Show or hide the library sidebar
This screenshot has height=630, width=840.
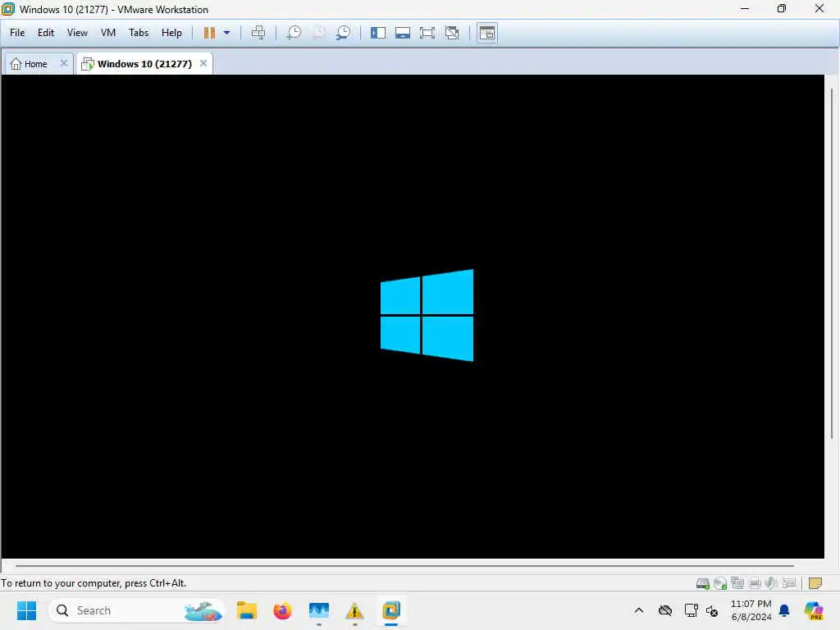pos(378,33)
